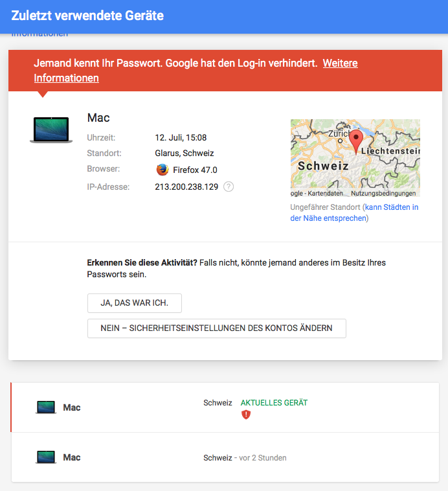Click the IP address '213.200.238.129'

pyautogui.click(x=186, y=187)
